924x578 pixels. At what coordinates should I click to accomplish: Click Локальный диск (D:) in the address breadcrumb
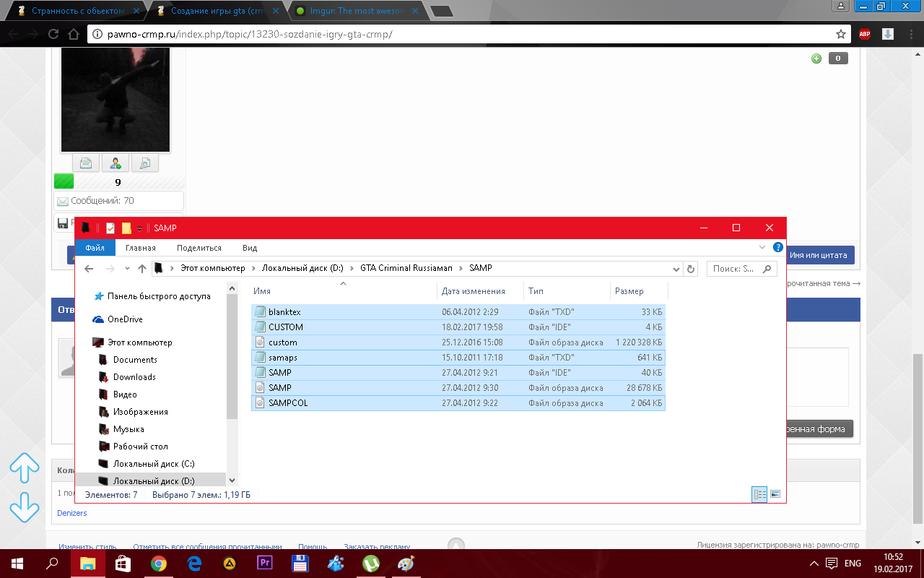pos(302,268)
